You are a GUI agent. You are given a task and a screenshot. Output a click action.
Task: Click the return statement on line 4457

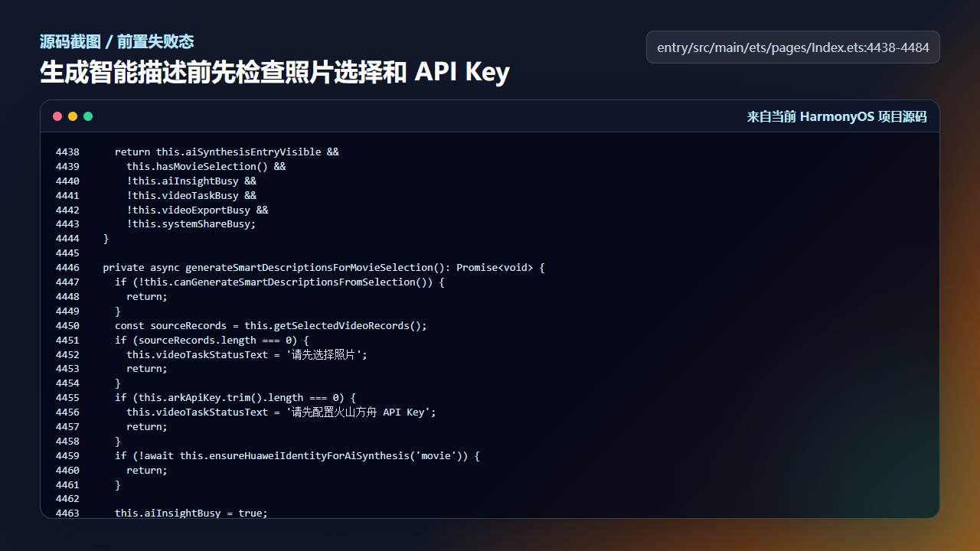point(147,426)
